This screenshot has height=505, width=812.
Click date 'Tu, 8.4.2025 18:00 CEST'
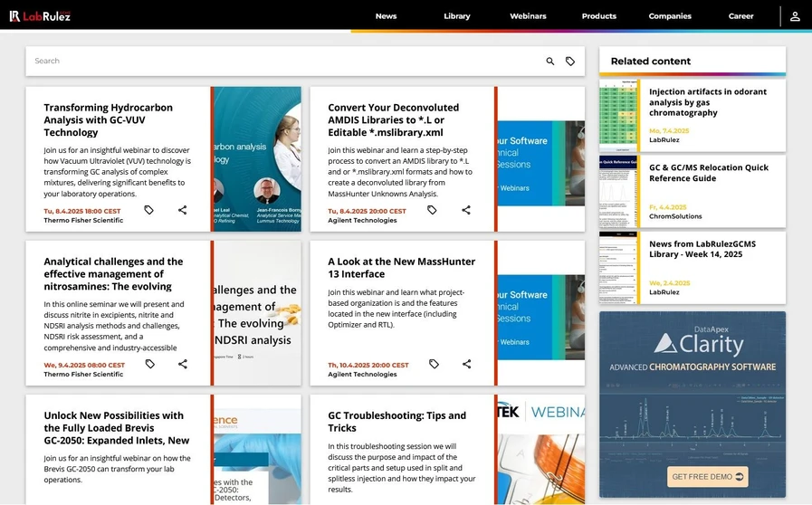81,212
